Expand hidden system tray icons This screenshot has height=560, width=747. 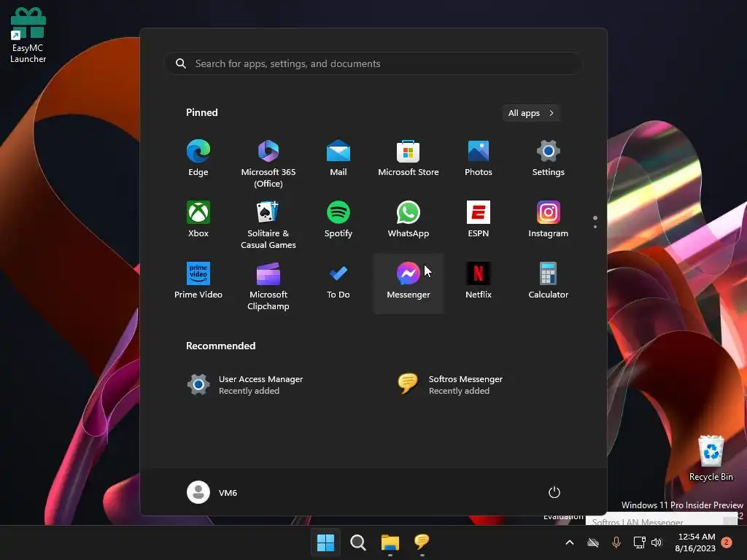coord(569,542)
